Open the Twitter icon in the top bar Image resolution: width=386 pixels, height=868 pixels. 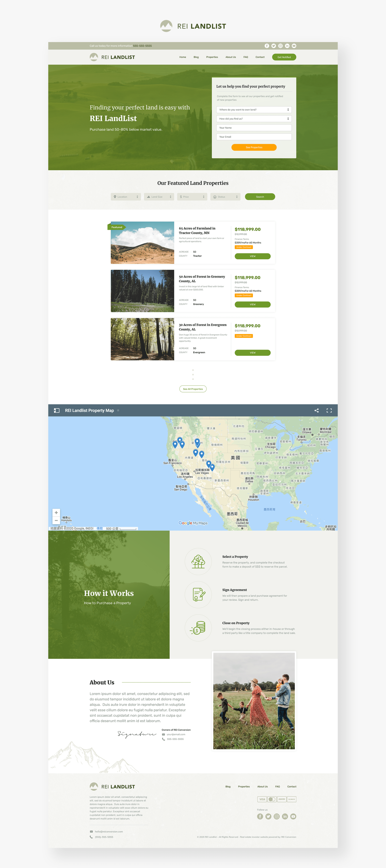click(x=273, y=46)
